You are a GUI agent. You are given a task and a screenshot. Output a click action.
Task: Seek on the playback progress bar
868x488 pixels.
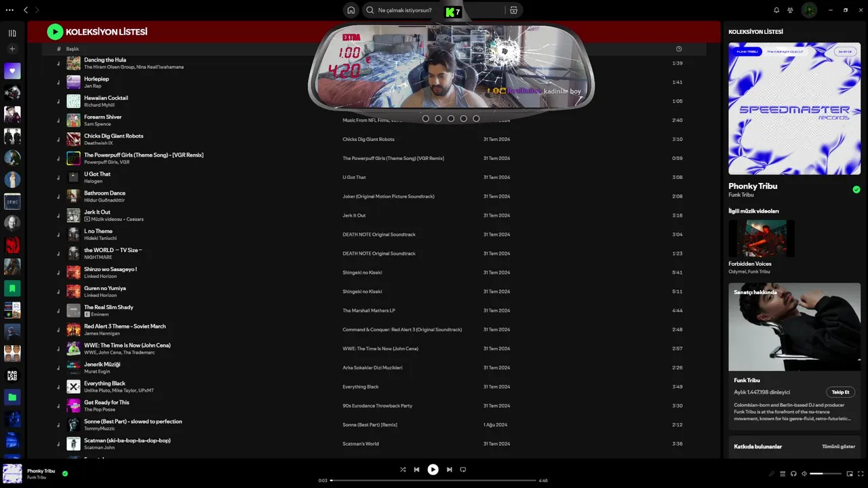pos(433,481)
